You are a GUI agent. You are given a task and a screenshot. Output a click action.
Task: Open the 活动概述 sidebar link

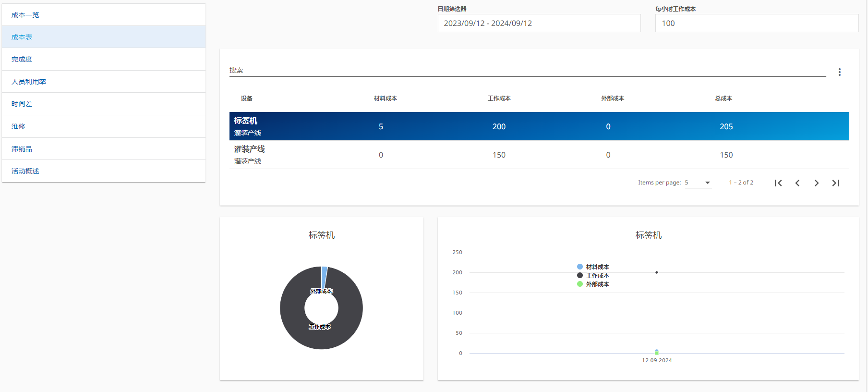point(25,171)
